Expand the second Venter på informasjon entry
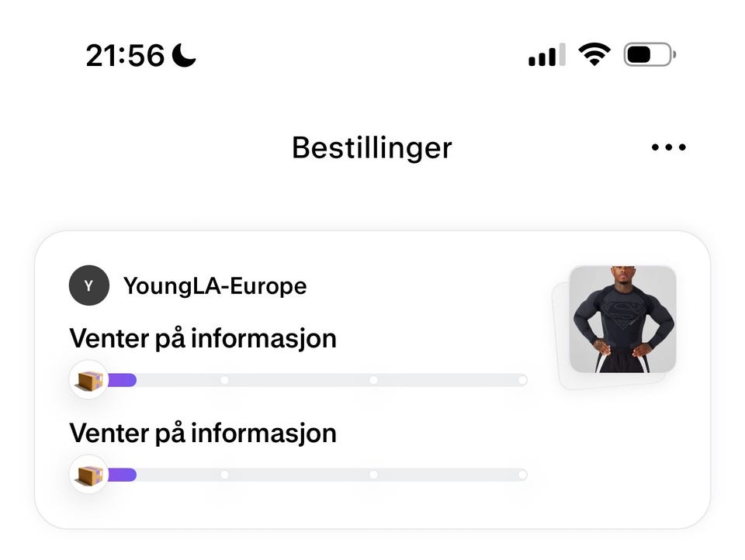This screenshot has width=745, height=560. click(x=203, y=433)
